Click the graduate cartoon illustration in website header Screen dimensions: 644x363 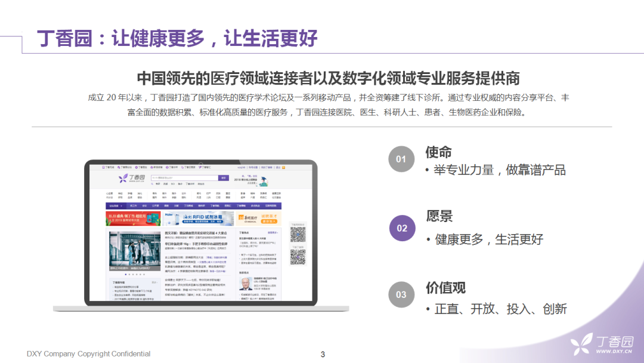[x=264, y=181]
